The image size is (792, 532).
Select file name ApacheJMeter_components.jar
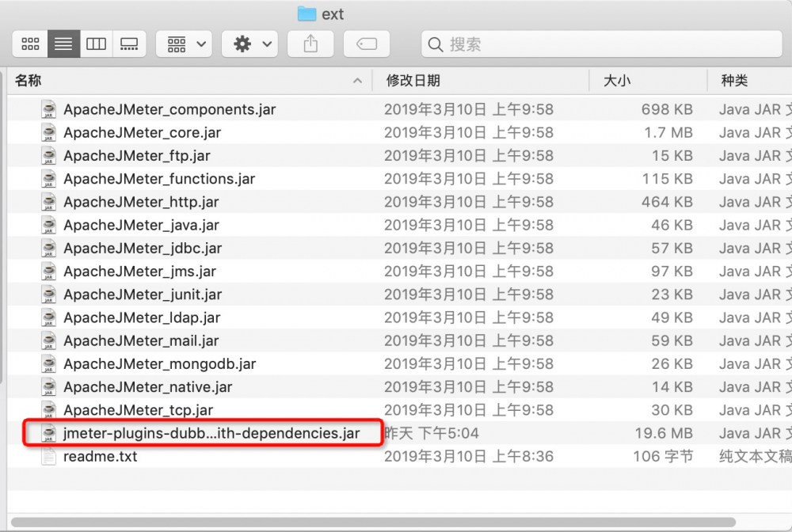point(169,109)
